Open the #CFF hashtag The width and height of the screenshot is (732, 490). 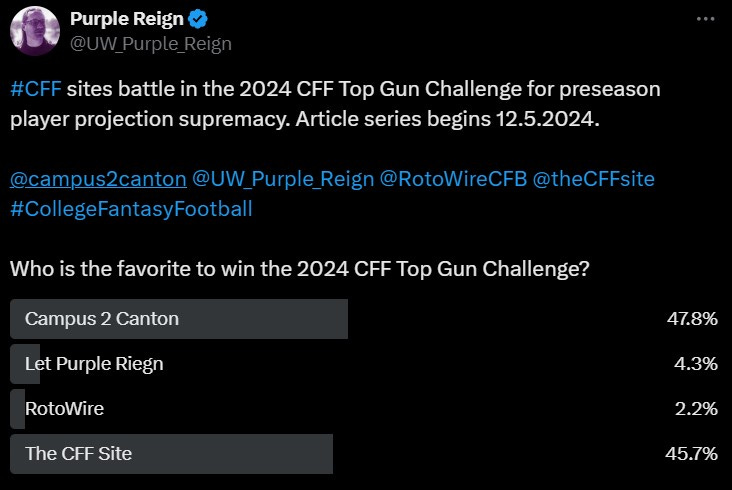click(36, 89)
